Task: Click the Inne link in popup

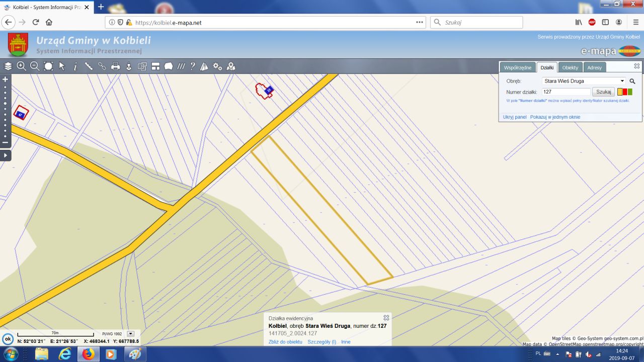Action: coord(346,342)
